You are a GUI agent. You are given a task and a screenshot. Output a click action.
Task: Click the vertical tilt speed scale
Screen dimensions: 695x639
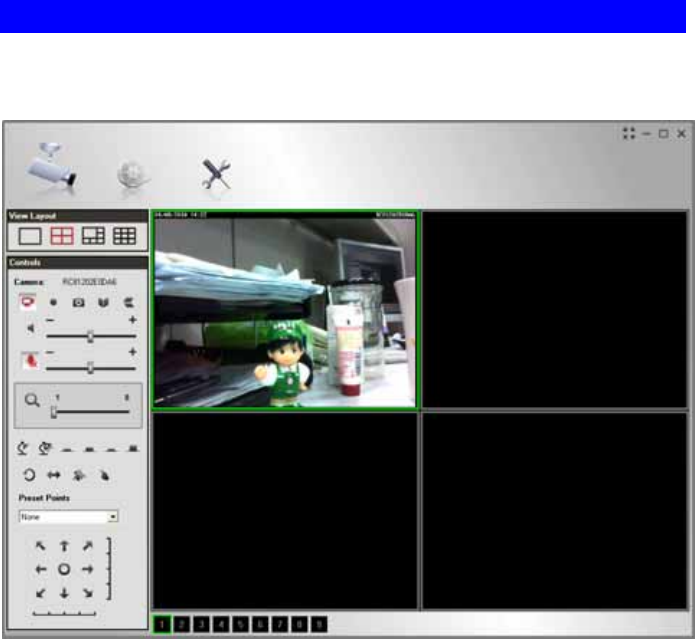pos(109,569)
